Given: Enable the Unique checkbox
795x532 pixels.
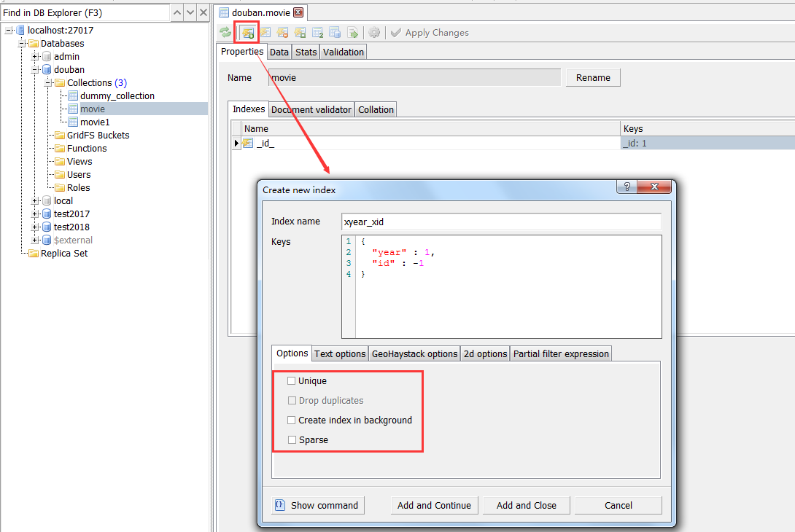Looking at the screenshot, I should pyautogui.click(x=292, y=381).
